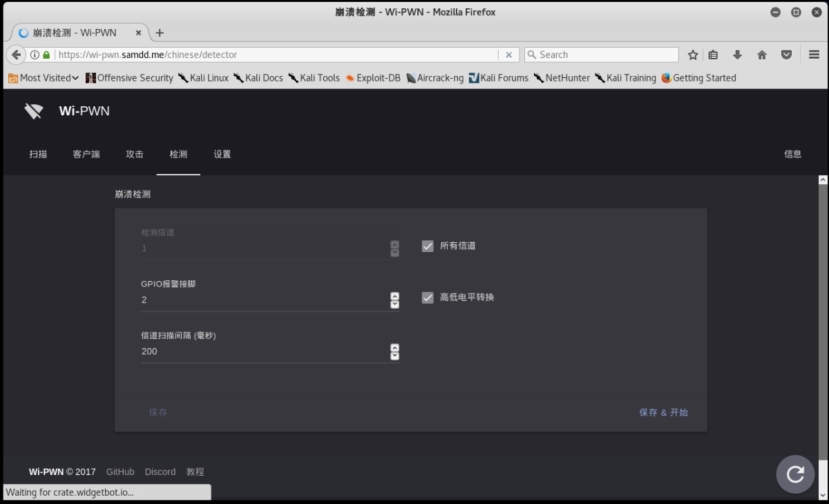Open the Firefox hamburger menu
The height and width of the screenshot is (504, 829).
(x=814, y=55)
